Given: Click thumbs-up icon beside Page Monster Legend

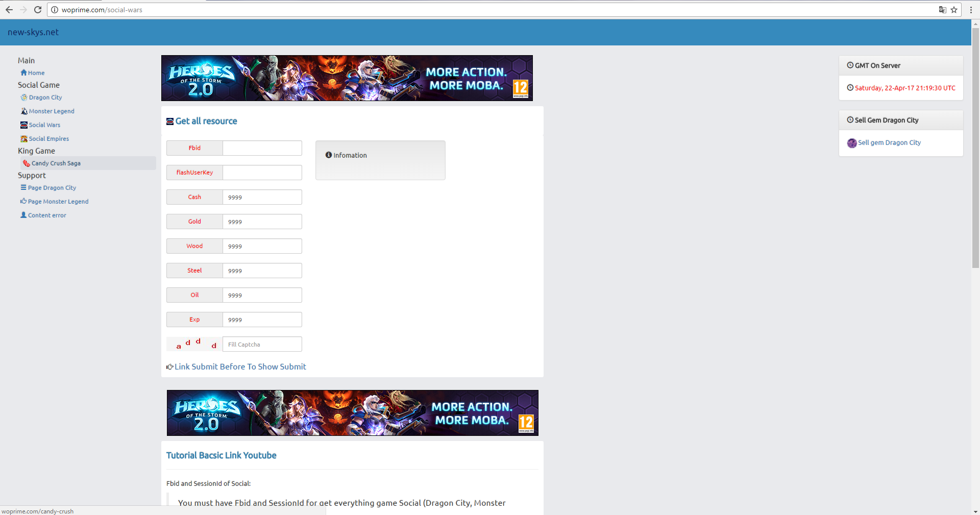Looking at the screenshot, I should [x=23, y=201].
